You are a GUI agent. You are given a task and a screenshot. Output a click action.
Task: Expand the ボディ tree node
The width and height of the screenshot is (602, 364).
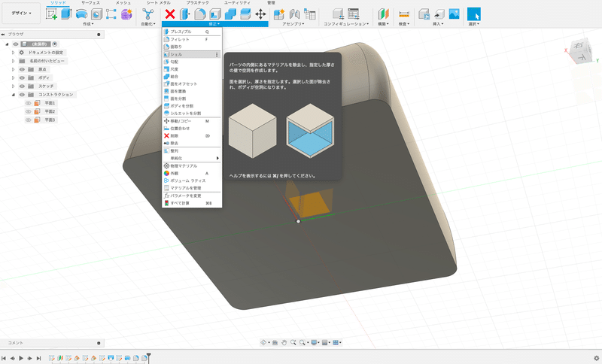pyautogui.click(x=13, y=78)
